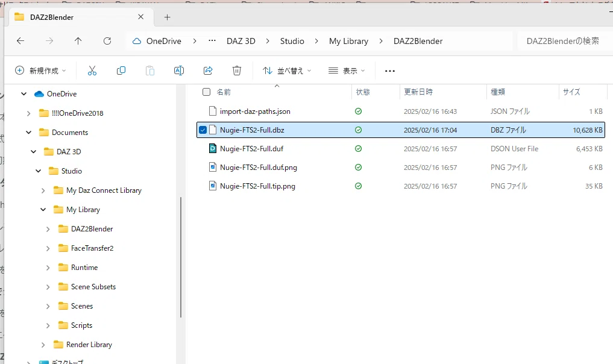613x364 pixels.
Task: Sort files by 更新日時 column
Action: (418, 92)
